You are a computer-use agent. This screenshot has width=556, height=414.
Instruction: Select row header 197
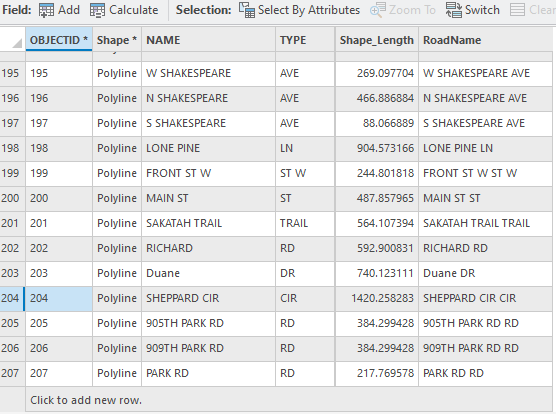(x=12, y=123)
